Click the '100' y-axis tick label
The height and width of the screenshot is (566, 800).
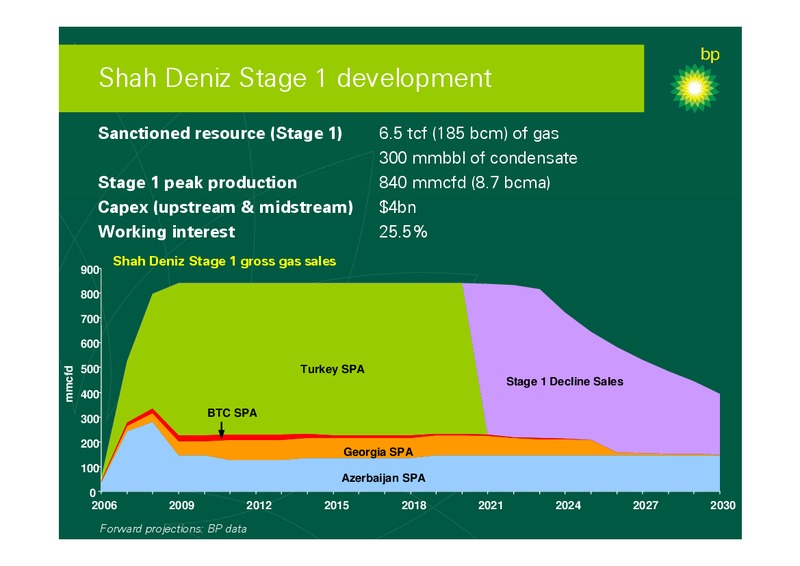click(89, 468)
